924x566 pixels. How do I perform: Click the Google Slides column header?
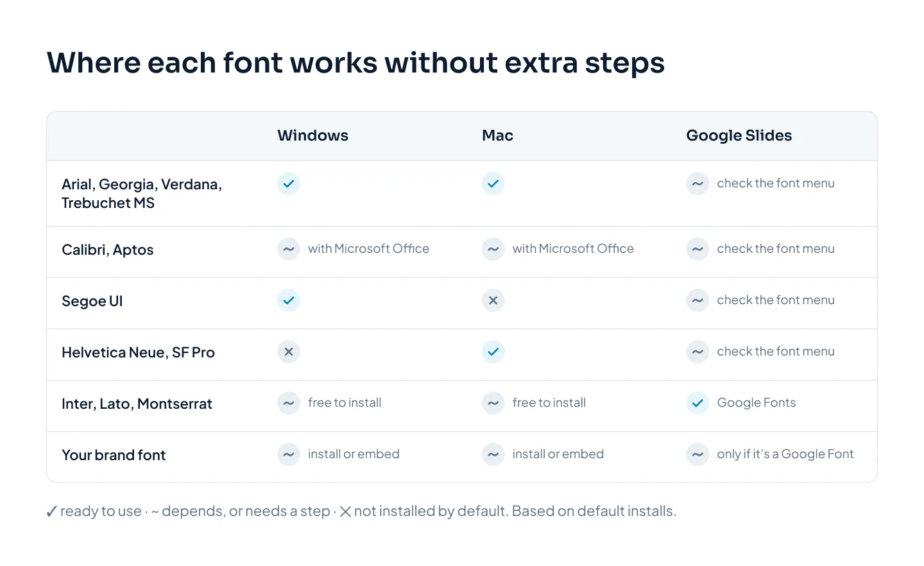(x=739, y=135)
